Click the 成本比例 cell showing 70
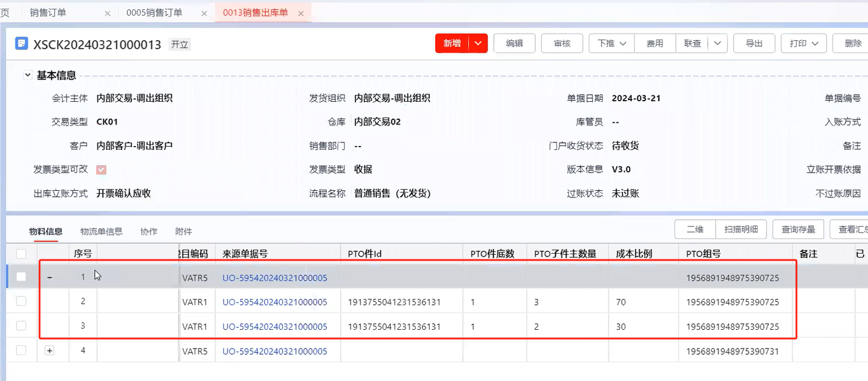 [x=621, y=302]
